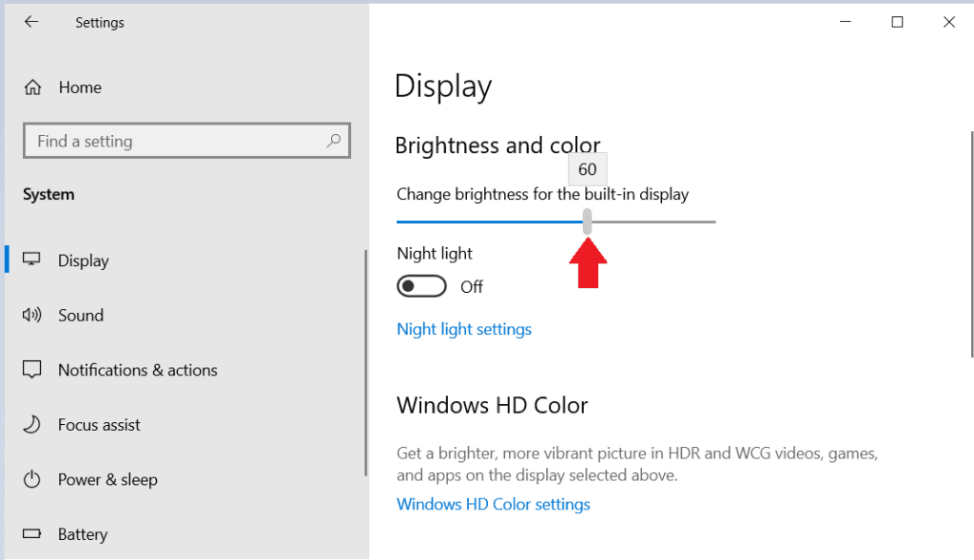Go to Battery settings
This screenshot has height=560, width=974.
tap(83, 534)
